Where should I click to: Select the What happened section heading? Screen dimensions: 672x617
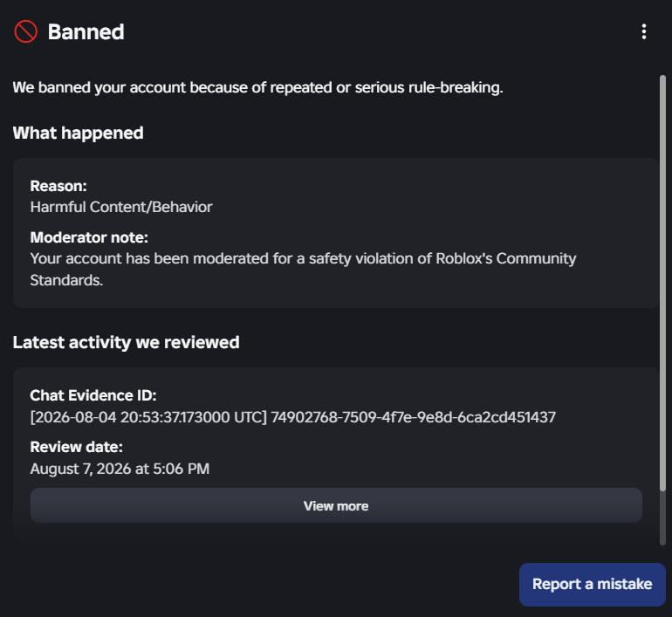(78, 133)
